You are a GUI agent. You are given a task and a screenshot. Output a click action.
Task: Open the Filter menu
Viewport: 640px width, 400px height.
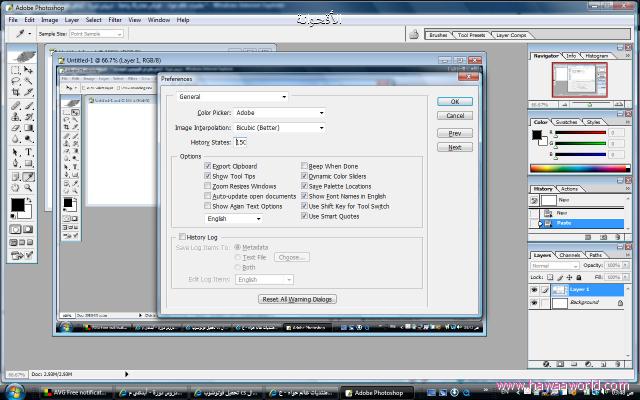pyautogui.click(x=115, y=19)
